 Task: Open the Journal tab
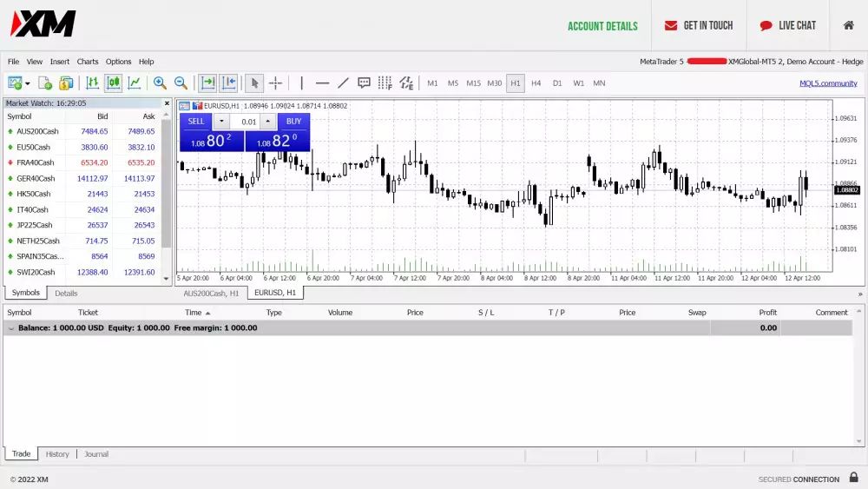96,454
